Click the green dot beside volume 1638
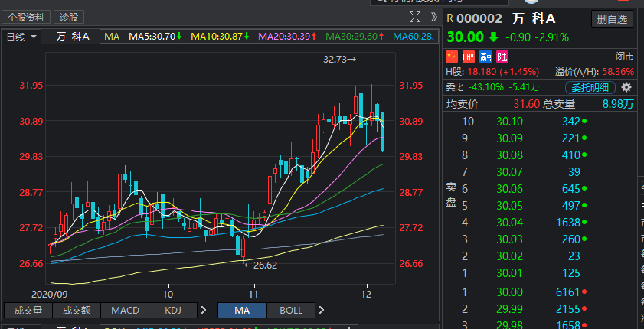 click(x=584, y=223)
